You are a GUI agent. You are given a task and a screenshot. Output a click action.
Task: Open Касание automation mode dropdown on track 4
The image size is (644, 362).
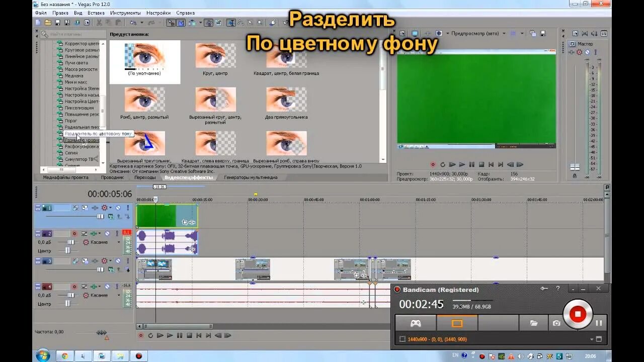[x=119, y=295]
